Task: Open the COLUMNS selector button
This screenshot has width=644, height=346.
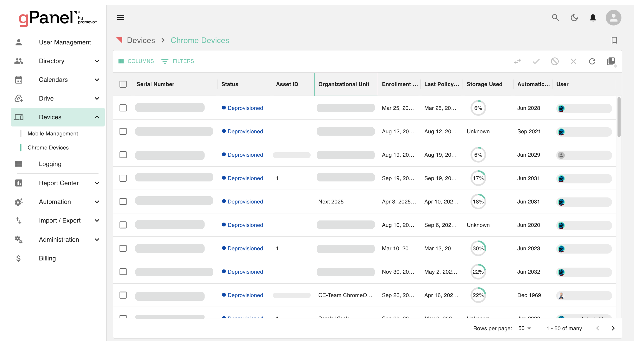Action: pyautogui.click(x=136, y=61)
